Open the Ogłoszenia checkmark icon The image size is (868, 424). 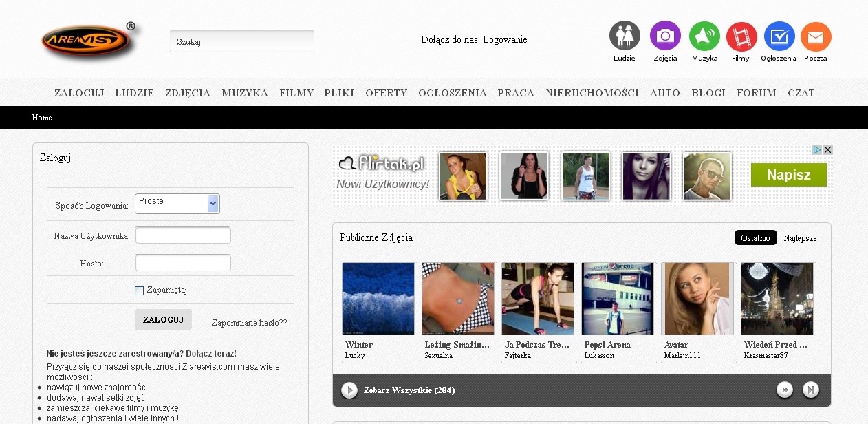click(x=779, y=36)
